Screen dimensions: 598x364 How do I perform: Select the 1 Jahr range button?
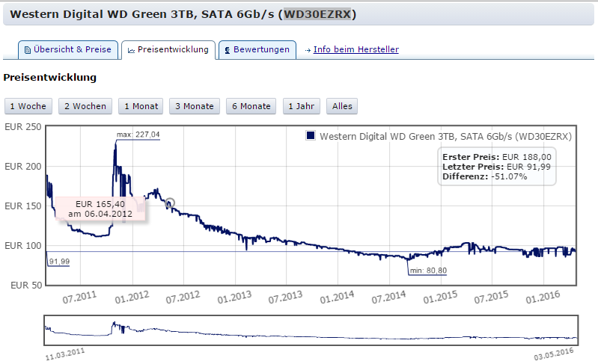(302, 106)
